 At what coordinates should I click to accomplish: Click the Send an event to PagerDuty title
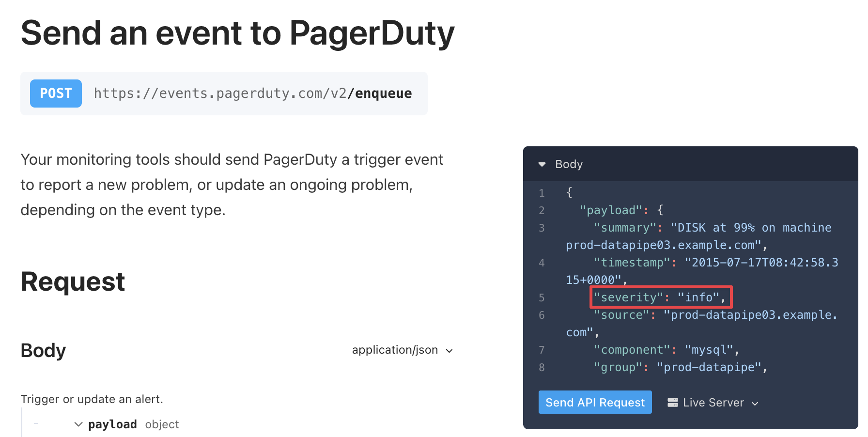[x=237, y=34]
